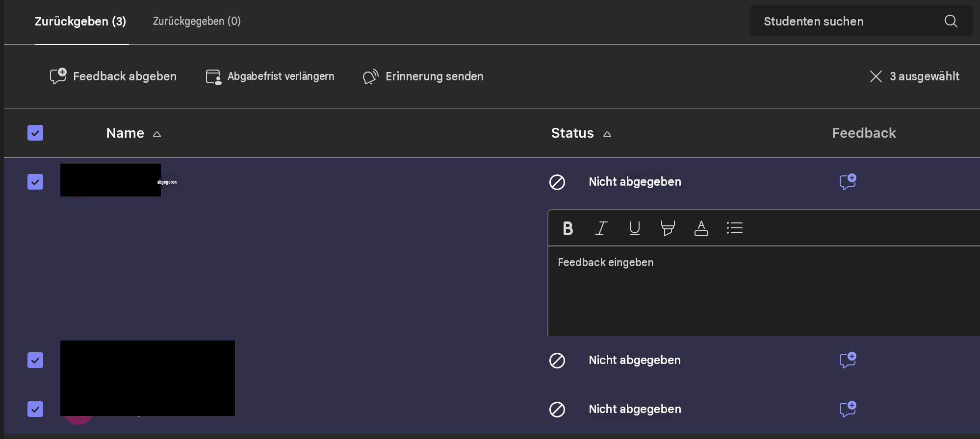Click the "Status" column header text
Viewport: 980px width, 439px height.
572,133
